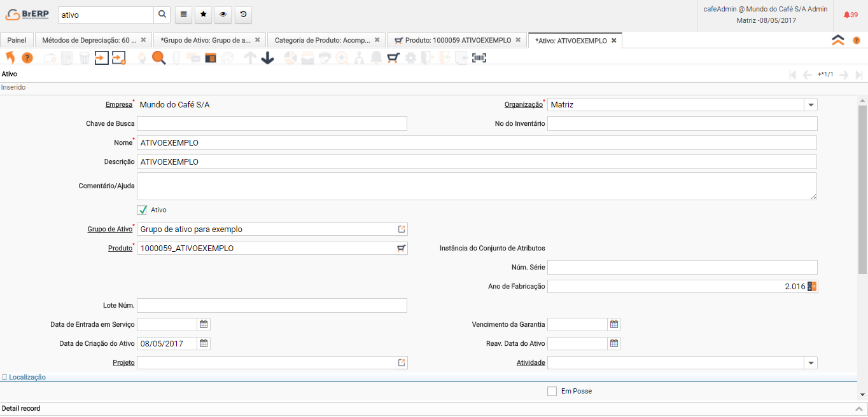The width and height of the screenshot is (868, 417).
Task: Open the Organização dropdown
Action: click(811, 104)
